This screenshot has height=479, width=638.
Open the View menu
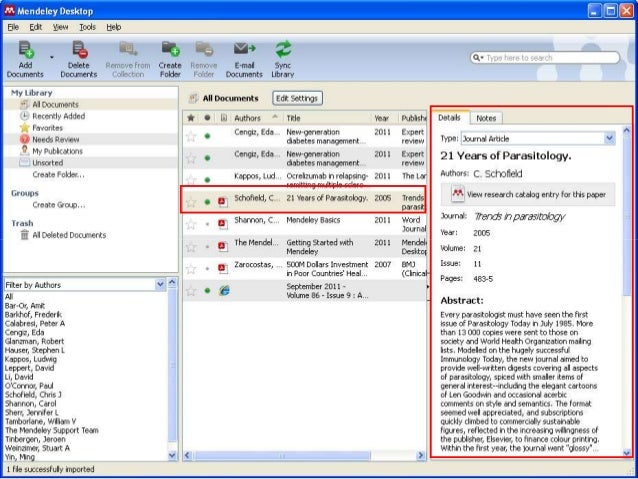tap(60, 27)
